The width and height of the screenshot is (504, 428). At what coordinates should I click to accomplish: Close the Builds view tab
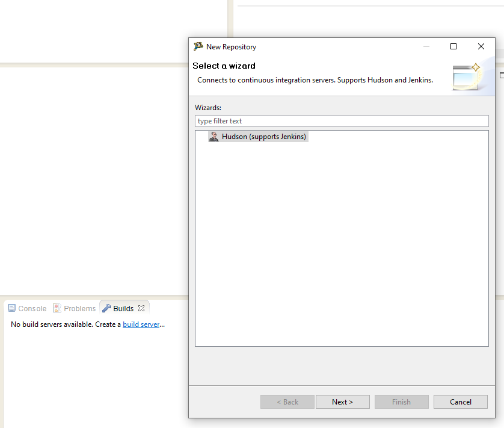click(x=141, y=308)
